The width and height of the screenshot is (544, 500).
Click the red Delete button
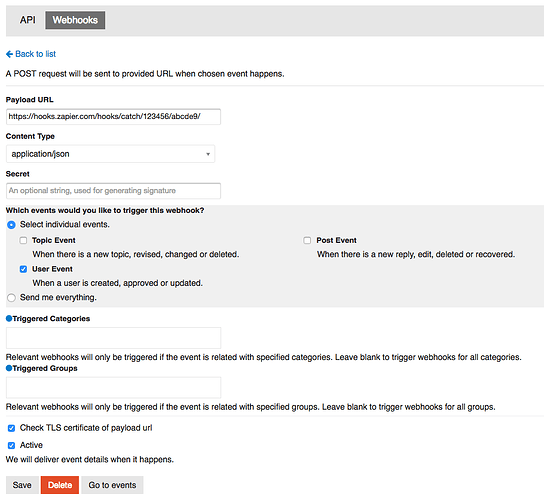[60, 485]
